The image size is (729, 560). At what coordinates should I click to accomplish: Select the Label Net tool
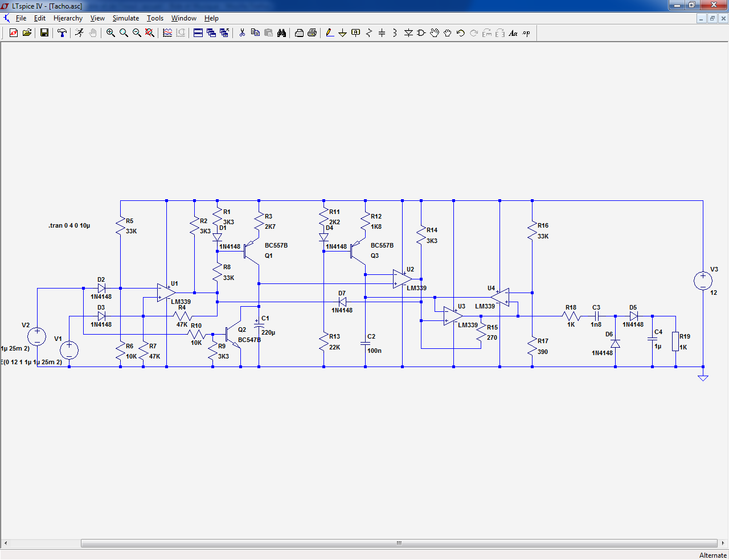click(356, 33)
